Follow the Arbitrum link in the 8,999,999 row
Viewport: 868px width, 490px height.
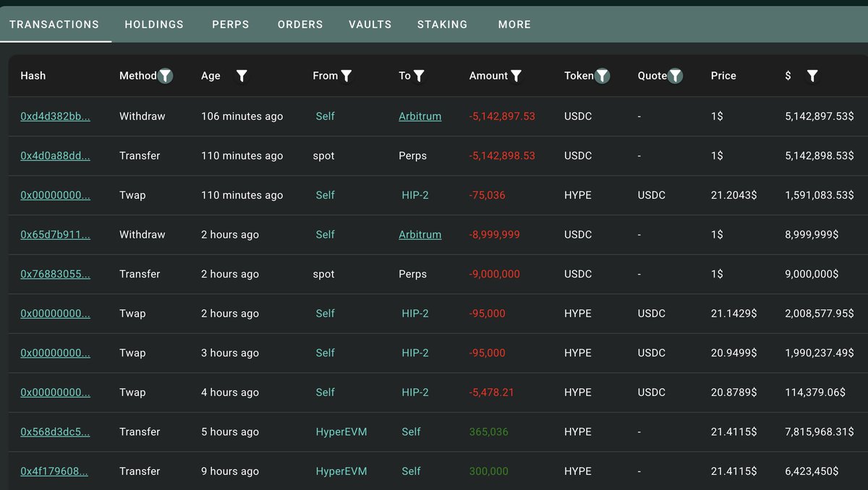[420, 234]
